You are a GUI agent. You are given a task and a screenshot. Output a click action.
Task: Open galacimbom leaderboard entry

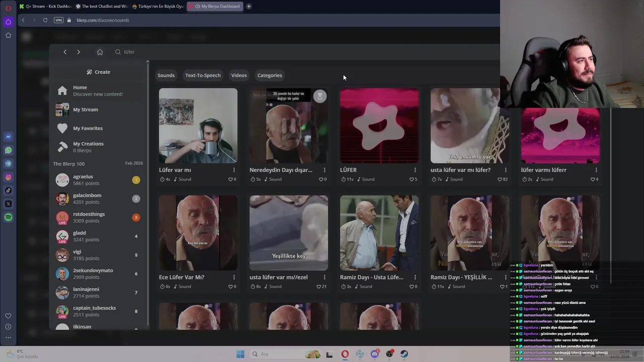pyautogui.click(x=98, y=199)
